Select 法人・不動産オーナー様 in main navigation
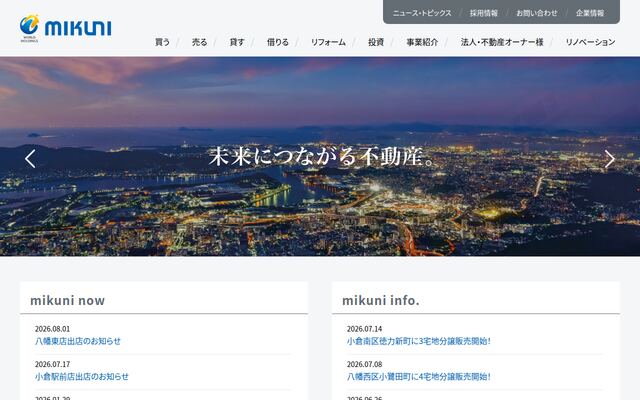Screen dimensions: 640x400 click(x=502, y=42)
